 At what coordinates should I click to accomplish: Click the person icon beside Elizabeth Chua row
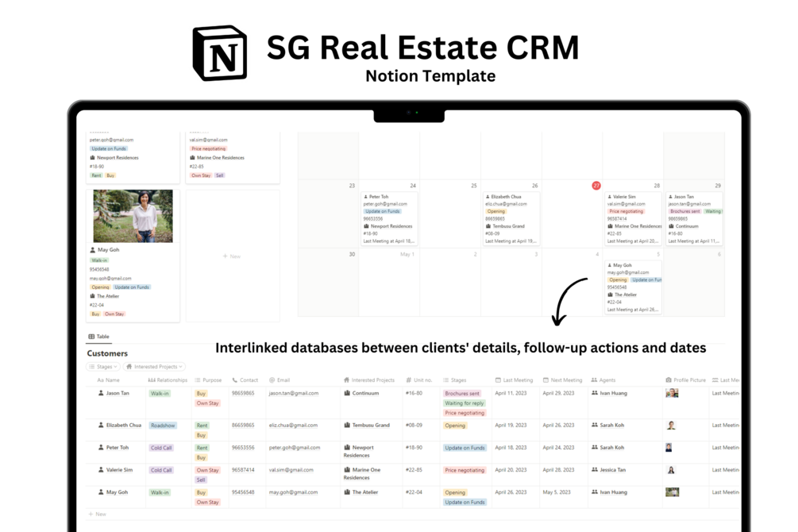coord(101,425)
